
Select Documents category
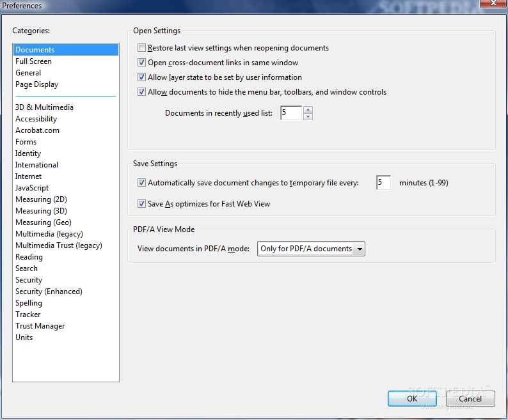pyautogui.click(x=66, y=50)
